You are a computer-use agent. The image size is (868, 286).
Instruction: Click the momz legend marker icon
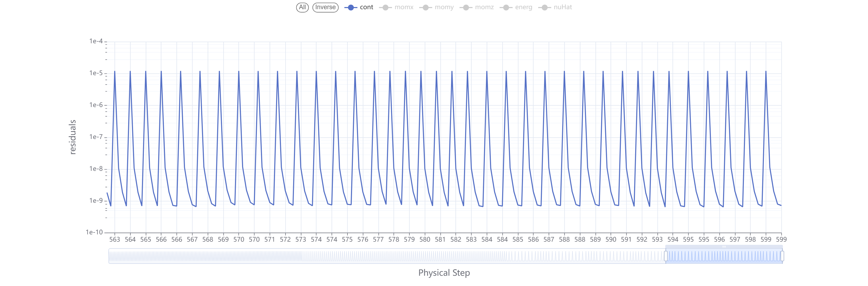466,7
